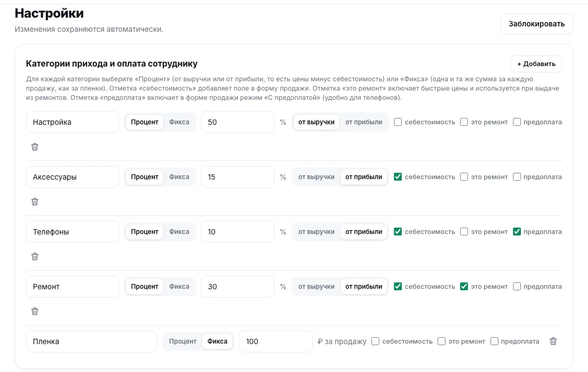Switch Телефоны to Фикса payment
Image resolution: width=588 pixels, height=372 pixels.
coord(179,232)
